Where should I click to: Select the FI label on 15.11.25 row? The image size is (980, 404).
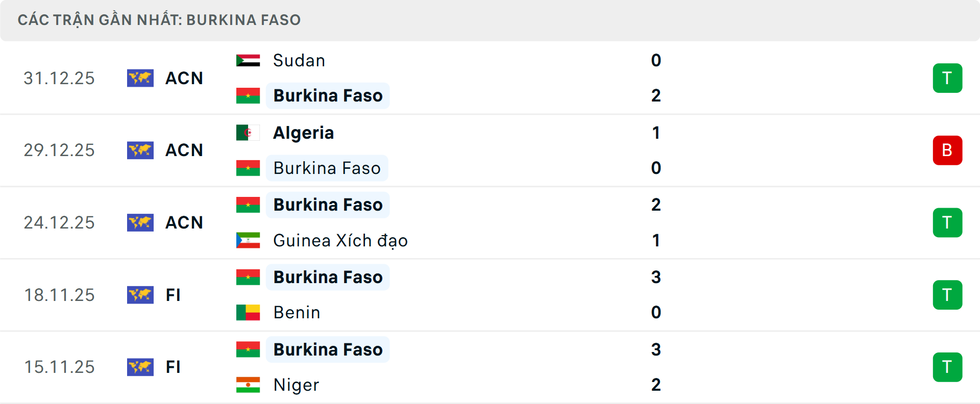click(x=174, y=367)
